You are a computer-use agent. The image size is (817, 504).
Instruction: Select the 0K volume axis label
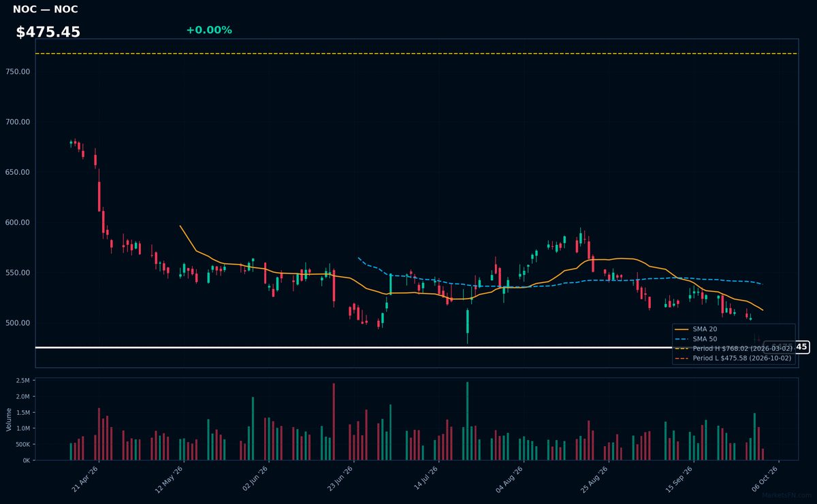pyautogui.click(x=26, y=460)
